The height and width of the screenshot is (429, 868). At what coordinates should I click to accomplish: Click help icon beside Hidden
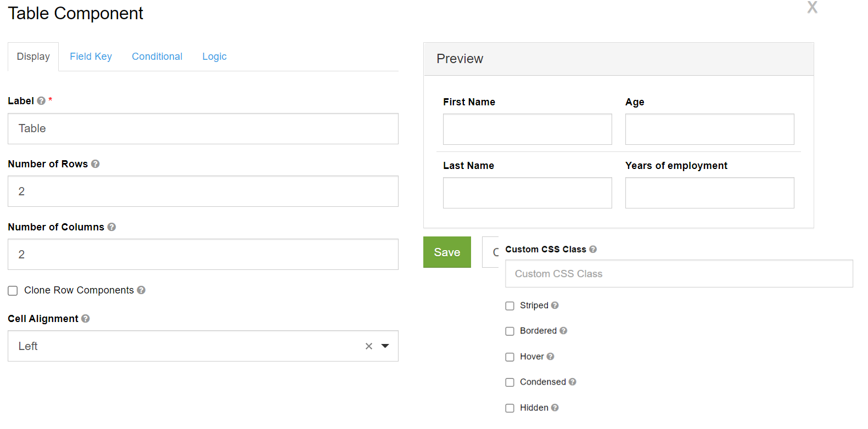[555, 408]
